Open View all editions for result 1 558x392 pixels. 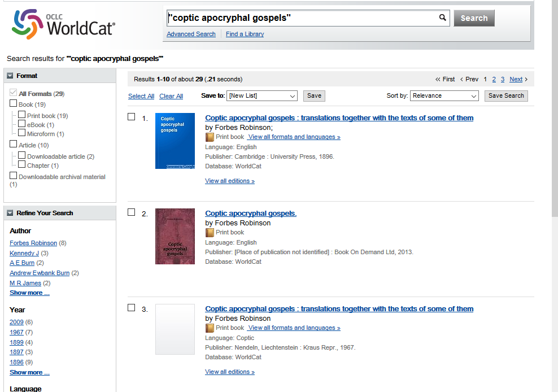pos(229,181)
